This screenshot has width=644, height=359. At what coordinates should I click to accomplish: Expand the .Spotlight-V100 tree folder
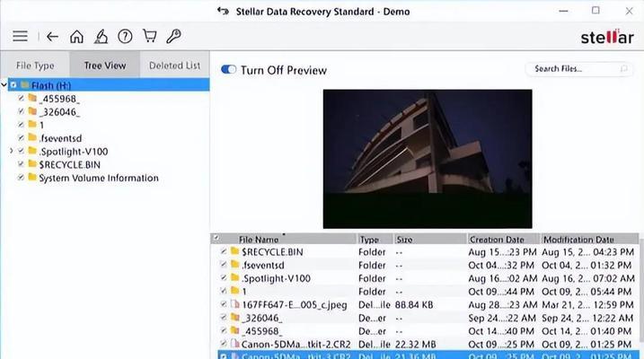(x=12, y=151)
